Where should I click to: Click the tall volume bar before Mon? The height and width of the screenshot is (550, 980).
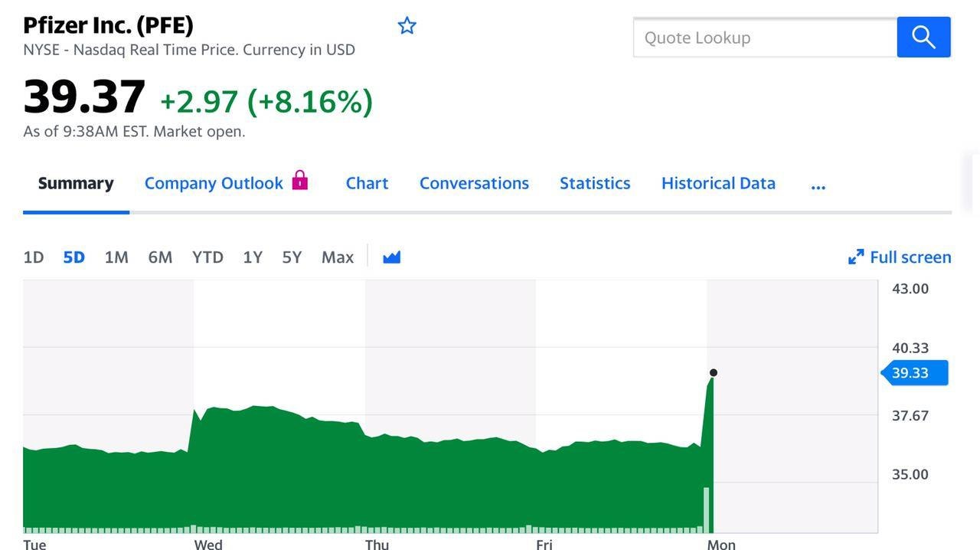point(706,509)
